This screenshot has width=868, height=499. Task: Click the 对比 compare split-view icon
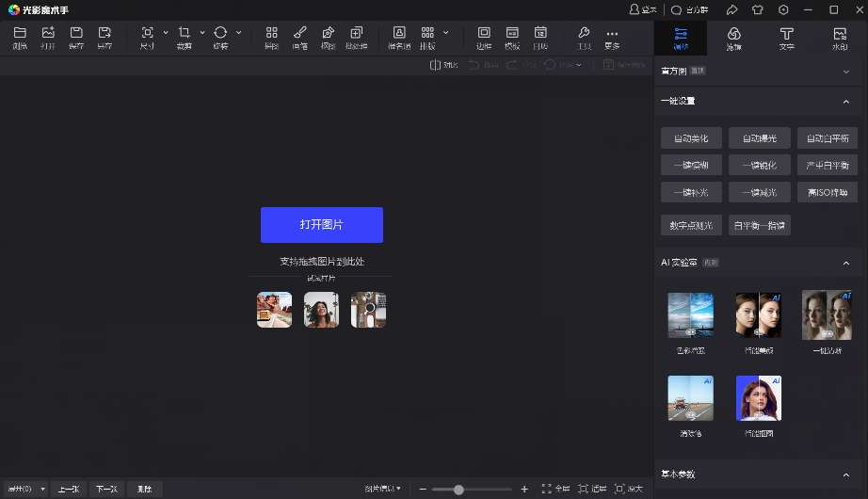435,65
